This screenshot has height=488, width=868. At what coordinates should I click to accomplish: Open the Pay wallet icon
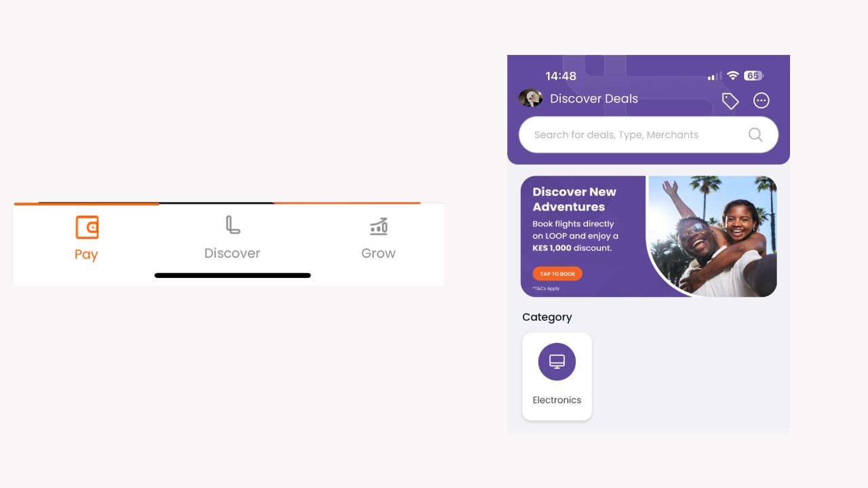point(87,227)
